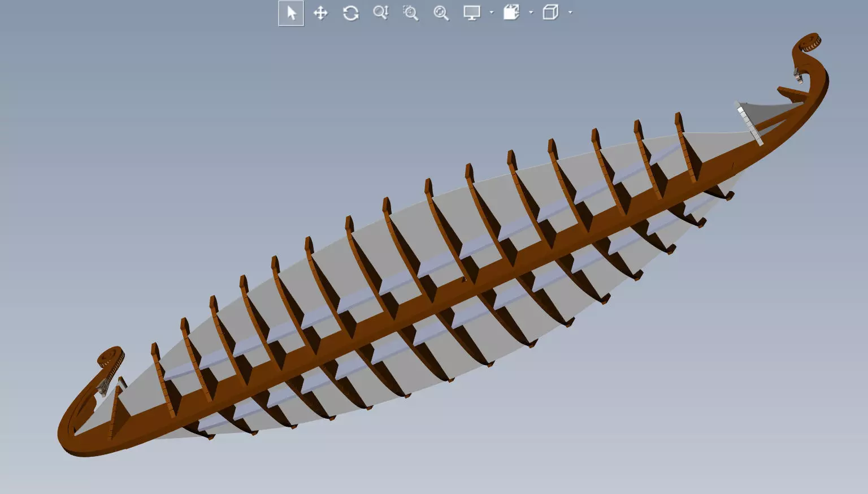Click the Zoom to fit icon

coord(441,13)
